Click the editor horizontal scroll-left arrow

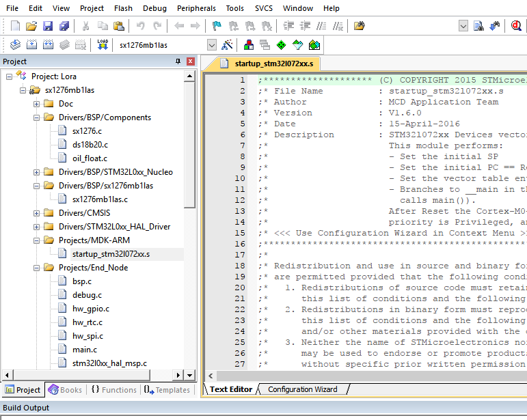pyautogui.click(x=211, y=376)
